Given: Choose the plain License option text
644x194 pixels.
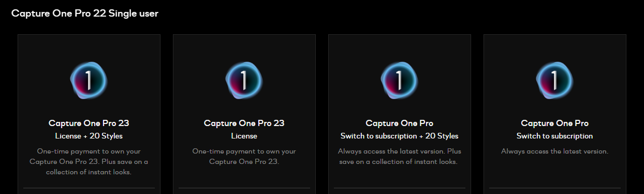Looking at the screenshot, I should 244,136.
